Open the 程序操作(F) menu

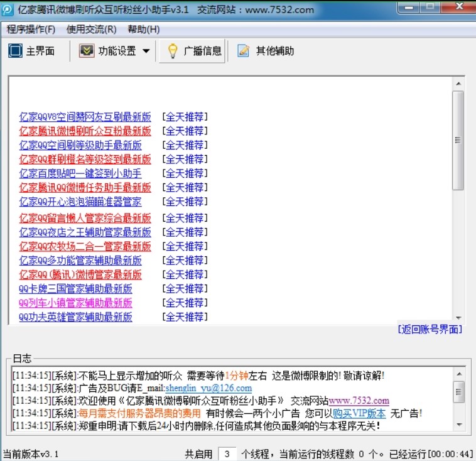tap(31, 30)
